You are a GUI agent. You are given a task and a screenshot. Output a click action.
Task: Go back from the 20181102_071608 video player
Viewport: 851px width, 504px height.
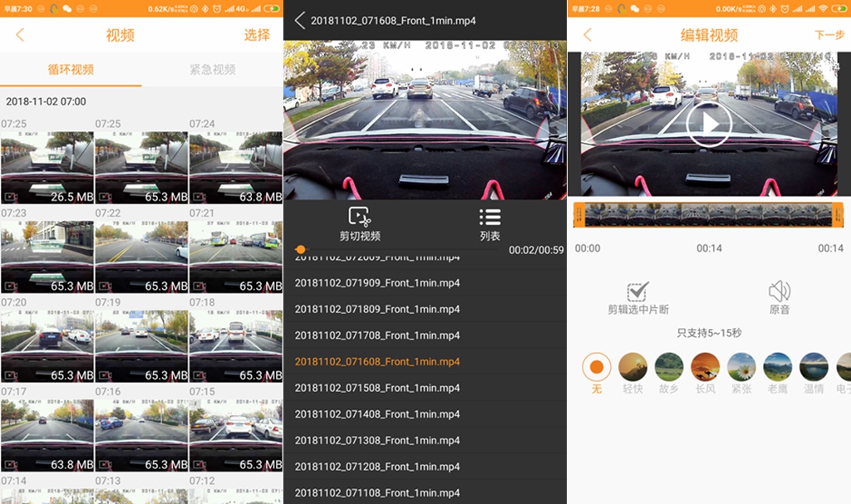point(299,21)
